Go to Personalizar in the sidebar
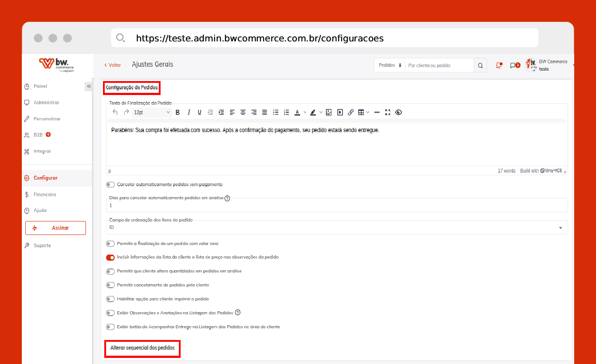The height and width of the screenshot is (364, 596). (47, 119)
